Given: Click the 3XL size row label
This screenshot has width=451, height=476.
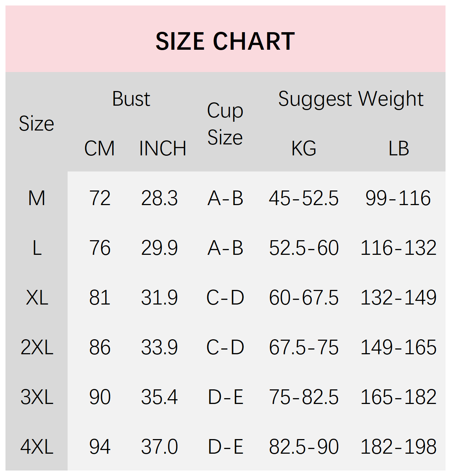Looking at the screenshot, I should click(x=37, y=397).
